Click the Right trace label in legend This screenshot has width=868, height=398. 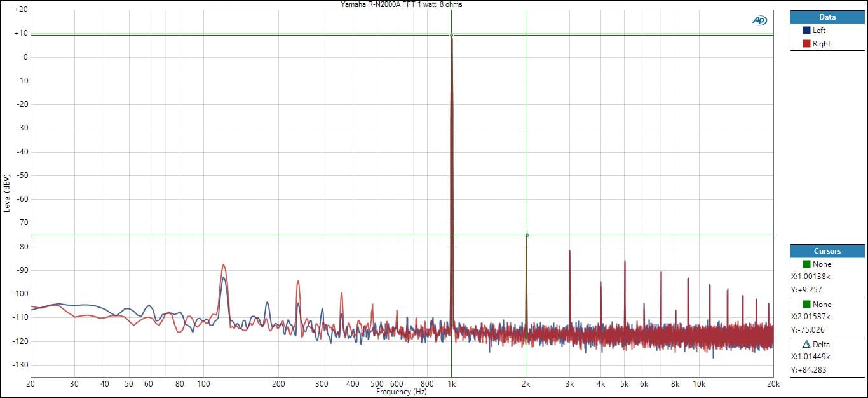click(x=821, y=44)
